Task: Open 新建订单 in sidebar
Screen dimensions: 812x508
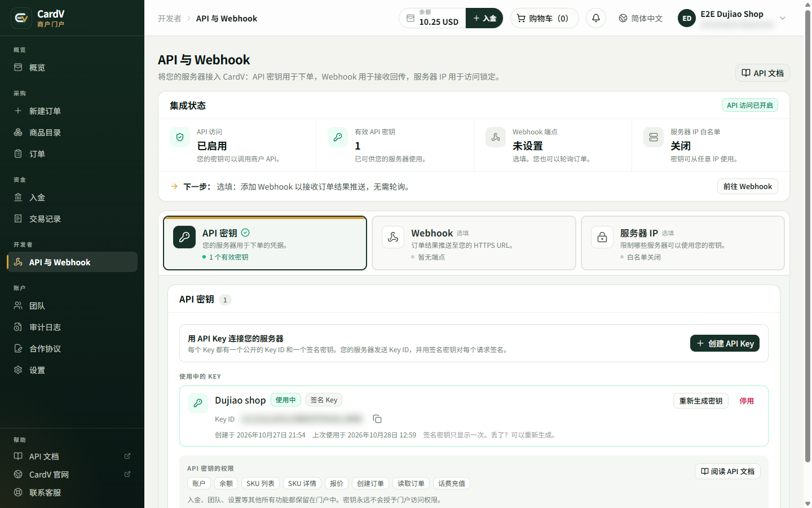Action: (x=72, y=111)
